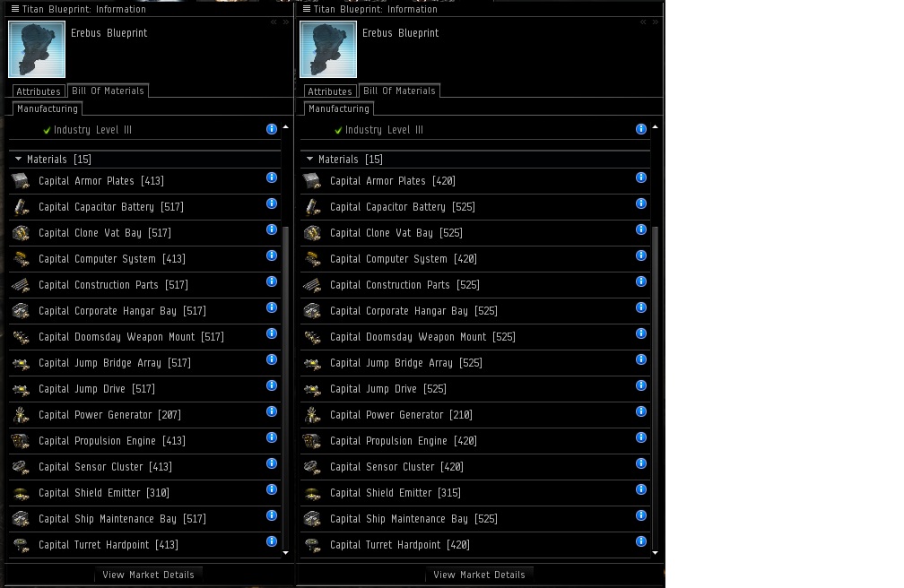Select Capital Doomsday Weapon Mount [517] row

144,337
